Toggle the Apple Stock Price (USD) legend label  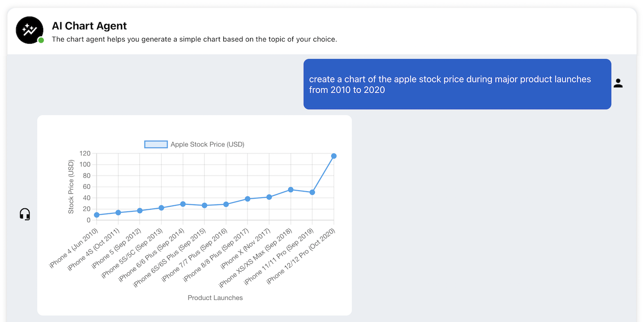click(207, 144)
